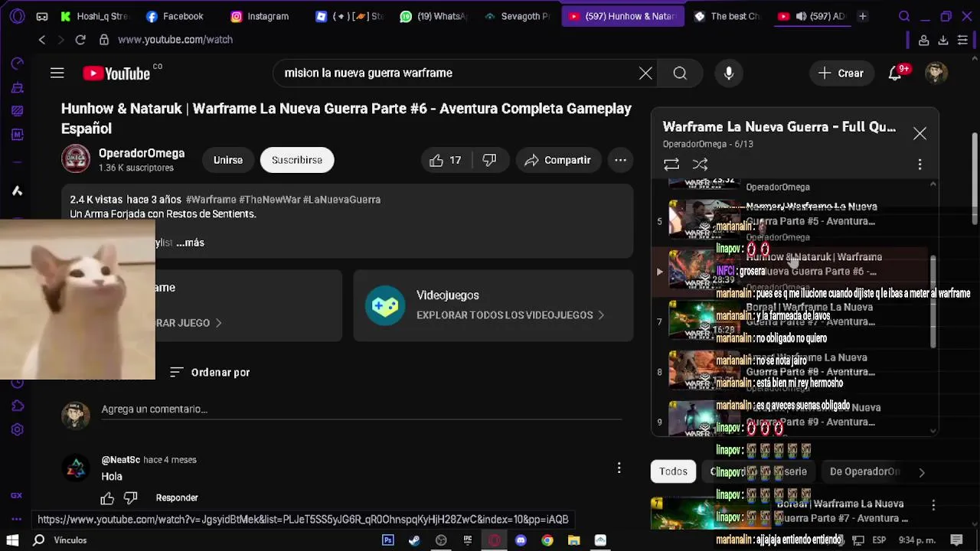
Task: Open the browser snapshot or share icon
Action: coord(924,40)
